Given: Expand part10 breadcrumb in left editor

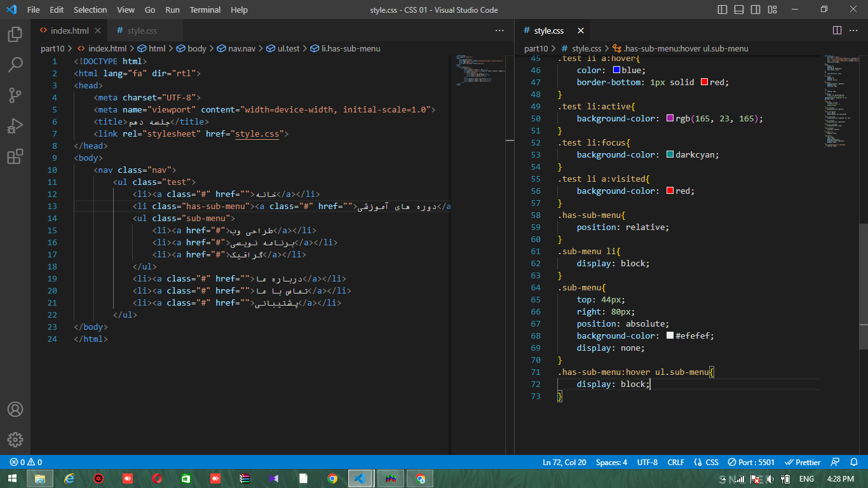Looking at the screenshot, I should 53,48.
